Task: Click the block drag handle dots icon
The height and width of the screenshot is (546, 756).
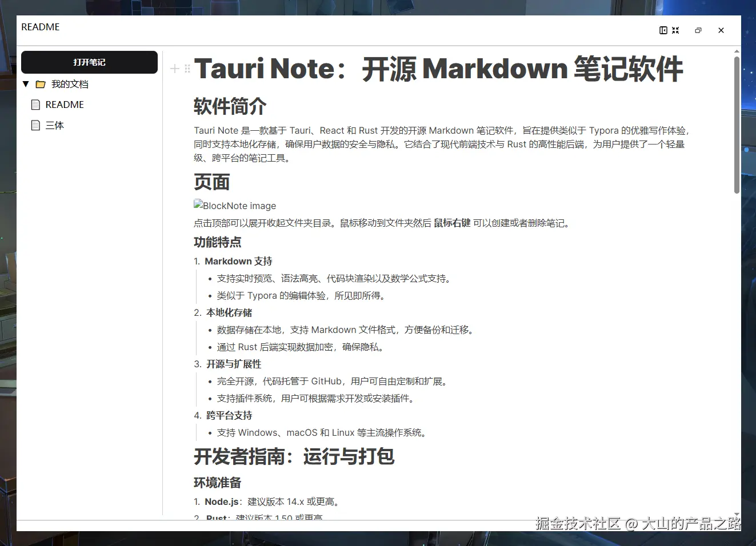Action: coord(187,69)
